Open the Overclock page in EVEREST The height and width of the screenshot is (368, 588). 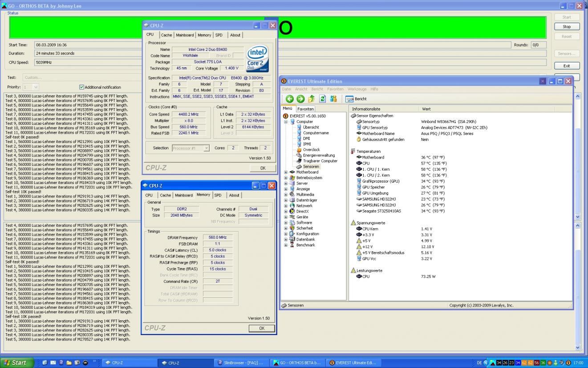click(x=312, y=150)
